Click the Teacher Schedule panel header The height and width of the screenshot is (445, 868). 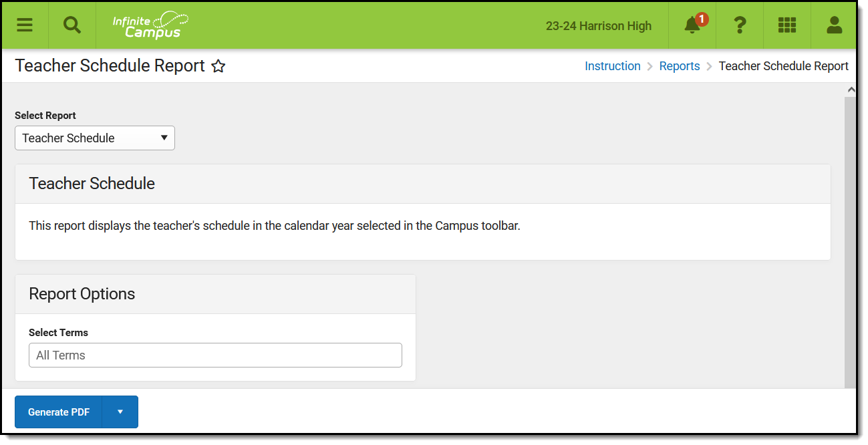422,184
